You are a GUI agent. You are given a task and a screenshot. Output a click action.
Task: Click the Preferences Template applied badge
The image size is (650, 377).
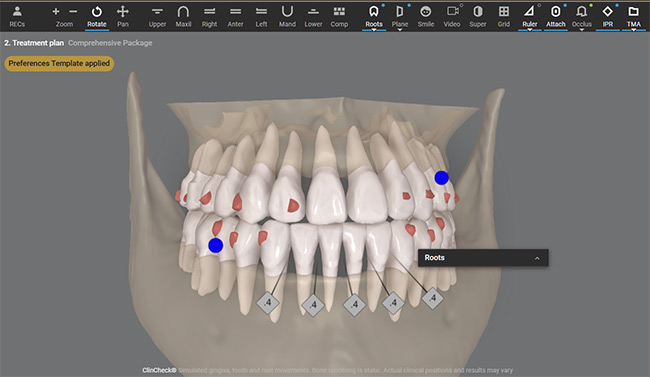59,63
